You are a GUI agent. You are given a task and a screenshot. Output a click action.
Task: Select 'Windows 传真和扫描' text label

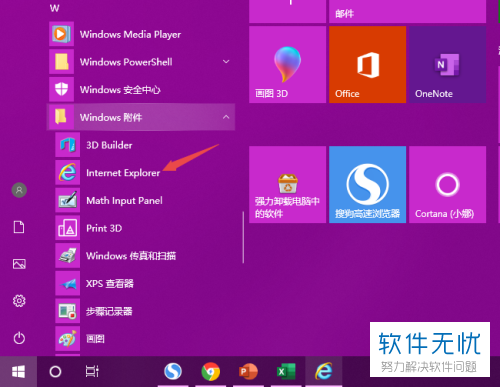point(131,256)
